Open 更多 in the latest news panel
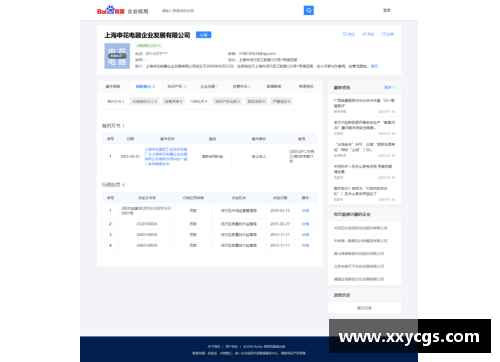500x362 pixels. [x=389, y=87]
